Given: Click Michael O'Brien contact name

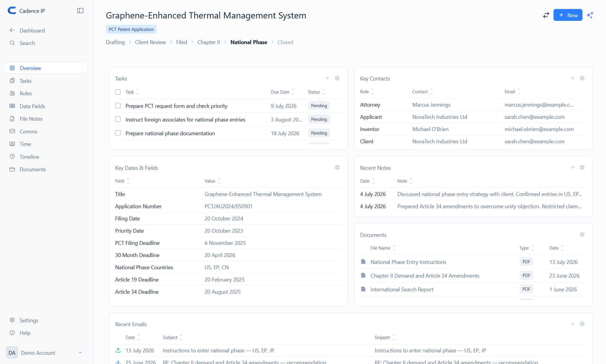Looking at the screenshot, I should 430,129.
